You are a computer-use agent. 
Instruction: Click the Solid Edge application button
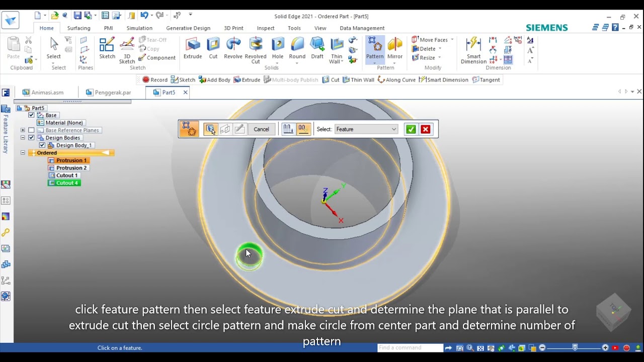click(x=10, y=21)
